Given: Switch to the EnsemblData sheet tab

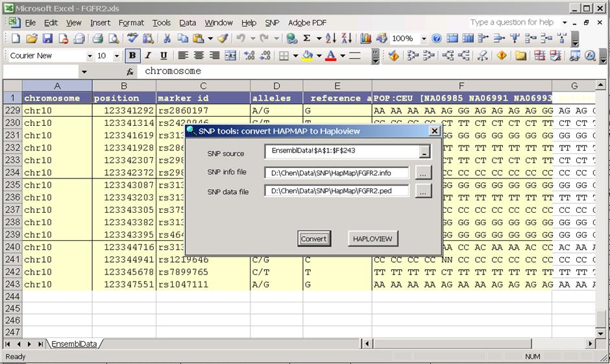Looking at the screenshot, I should (x=74, y=344).
